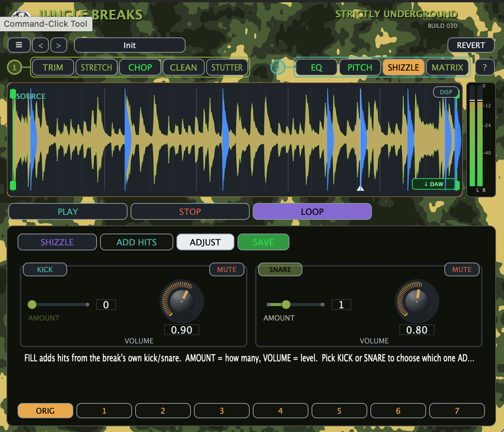Click the green SAVE button
Image resolution: width=504 pixels, height=432 pixels.
pos(263,242)
